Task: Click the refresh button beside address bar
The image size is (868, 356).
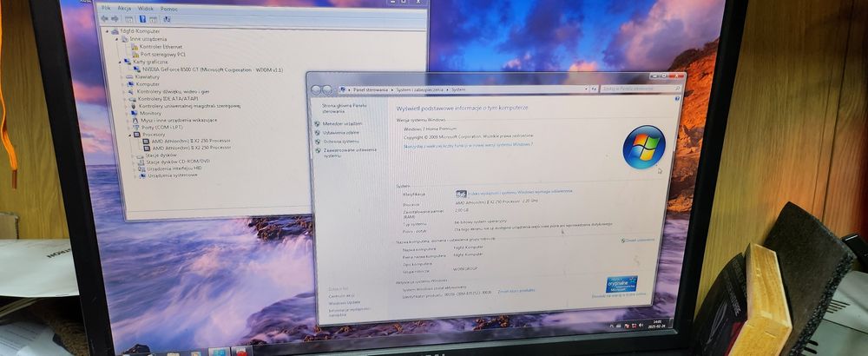Action: pos(594,89)
